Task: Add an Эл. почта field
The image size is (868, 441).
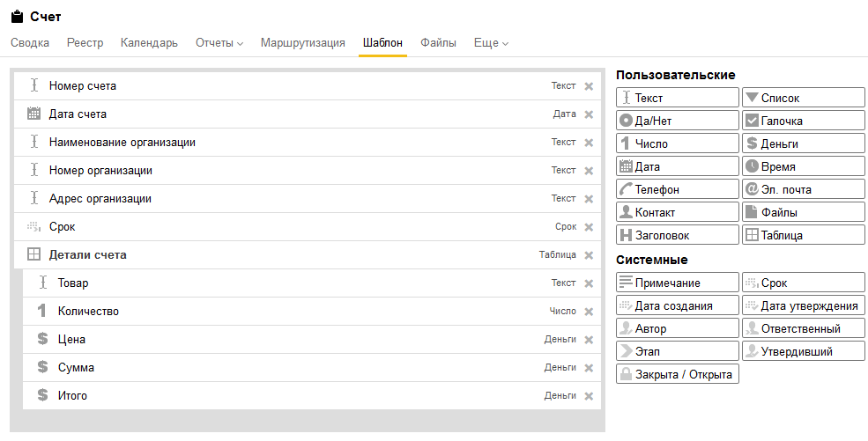Action: click(x=804, y=189)
